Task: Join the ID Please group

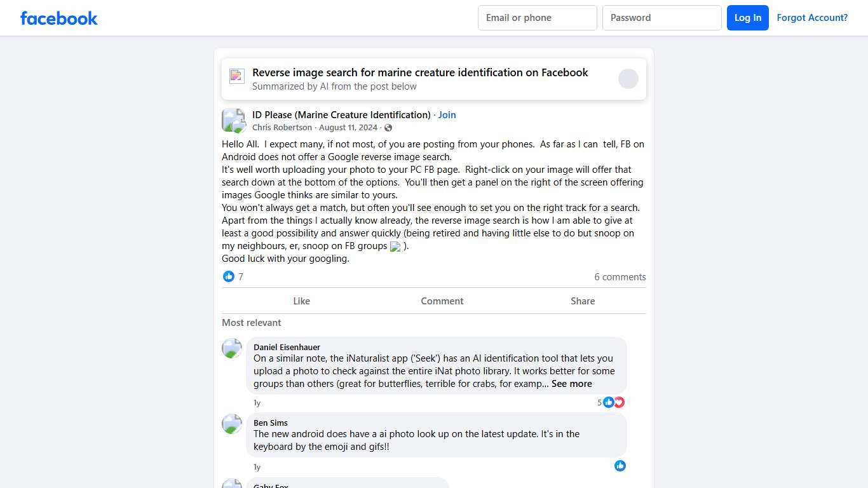Action: click(x=447, y=115)
